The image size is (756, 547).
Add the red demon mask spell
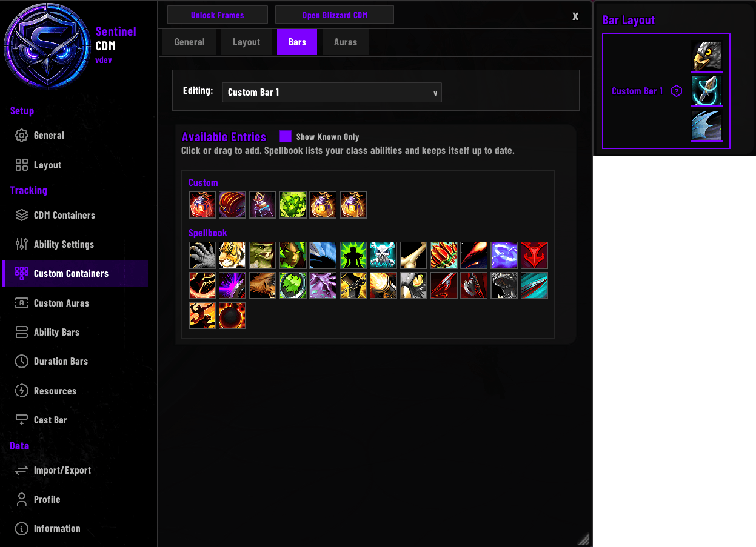[535, 255]
